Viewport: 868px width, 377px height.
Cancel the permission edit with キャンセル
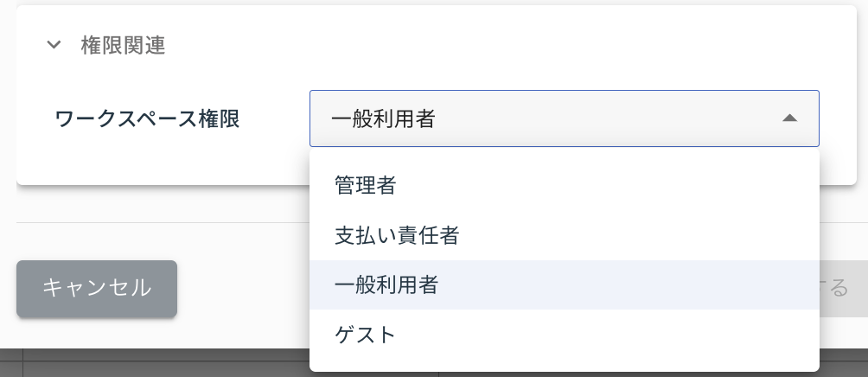coord(97,288)
